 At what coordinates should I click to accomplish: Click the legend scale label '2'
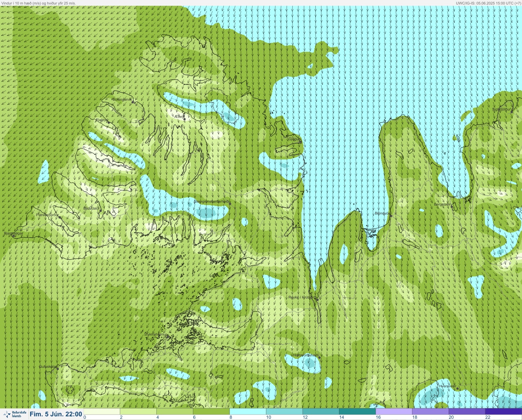121,417
